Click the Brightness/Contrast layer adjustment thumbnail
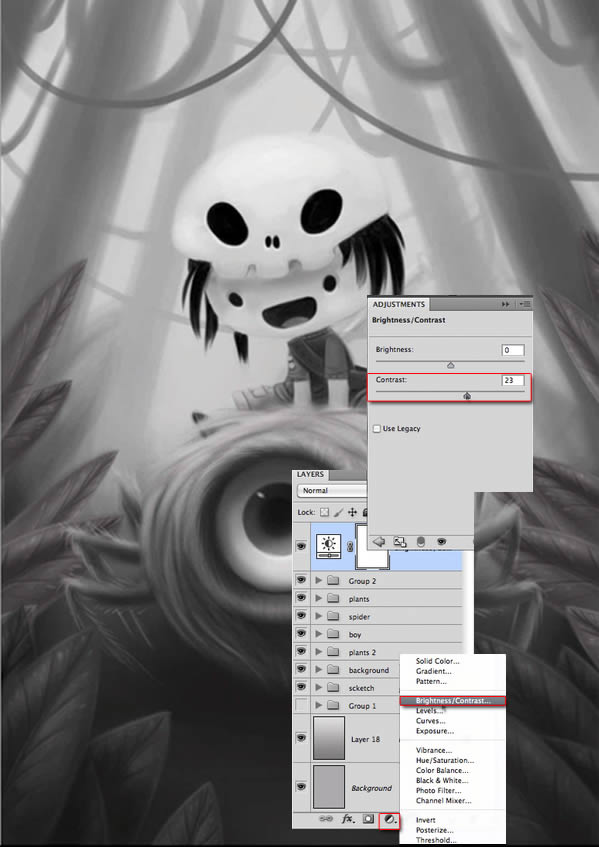The width and height of the screenshot is (599, 847). coord(329,546)
